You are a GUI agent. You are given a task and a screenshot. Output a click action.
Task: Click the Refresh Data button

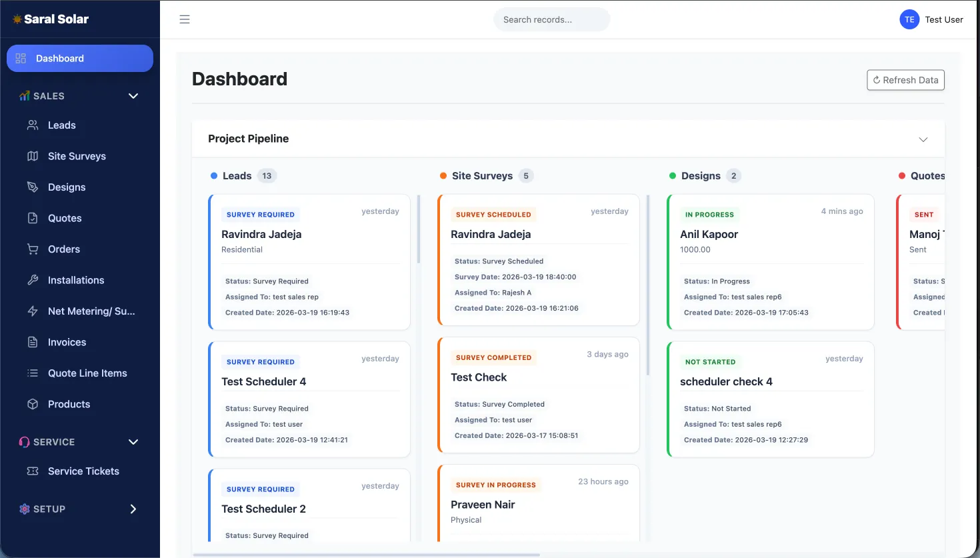pos(905,79)
